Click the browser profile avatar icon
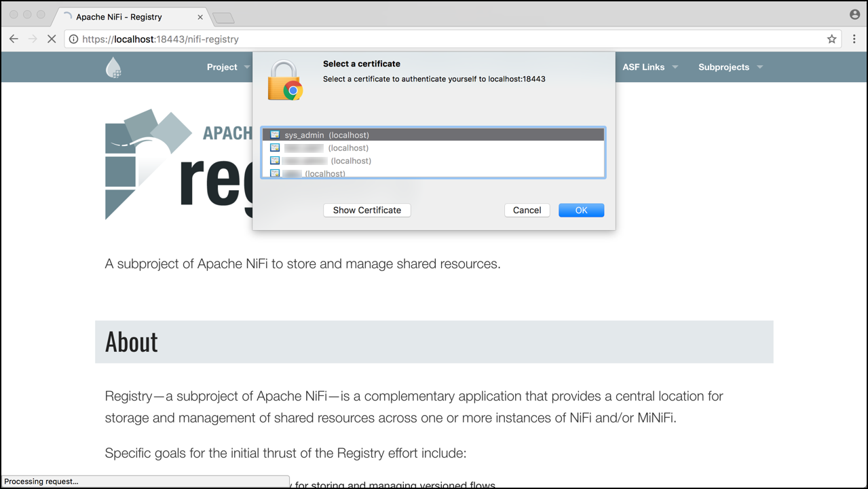Image resolution: width=868 pixels, height=489 pixels. coord(854,14)
